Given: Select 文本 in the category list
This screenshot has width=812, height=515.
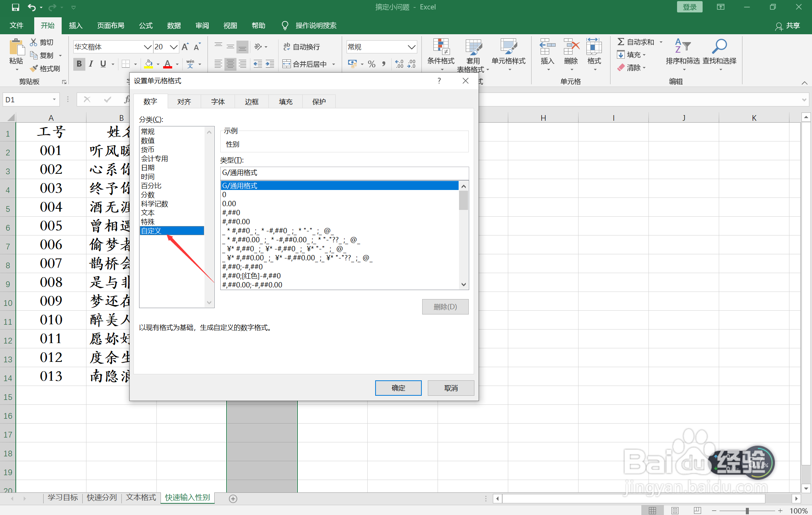Looking at the screenshot, I should pos(148,213).
